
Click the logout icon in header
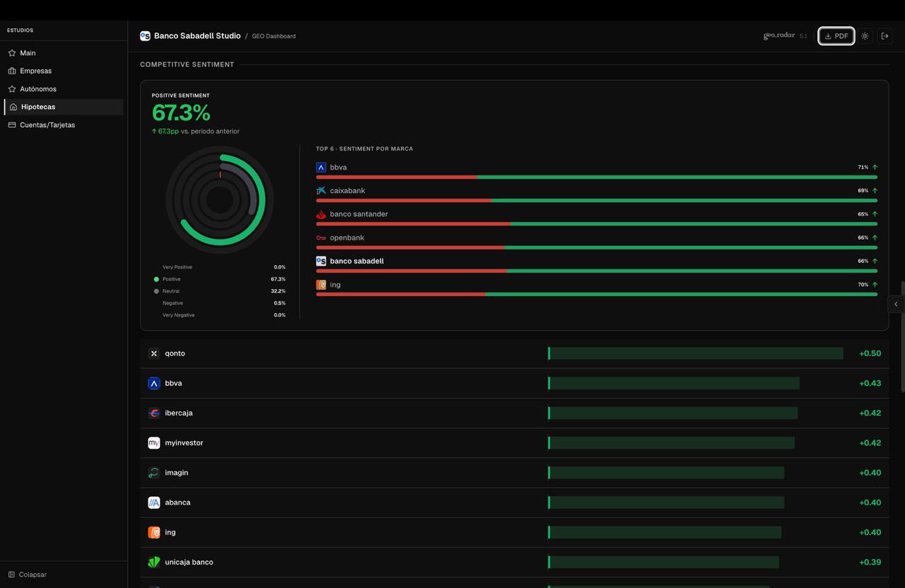pos(884,36)
